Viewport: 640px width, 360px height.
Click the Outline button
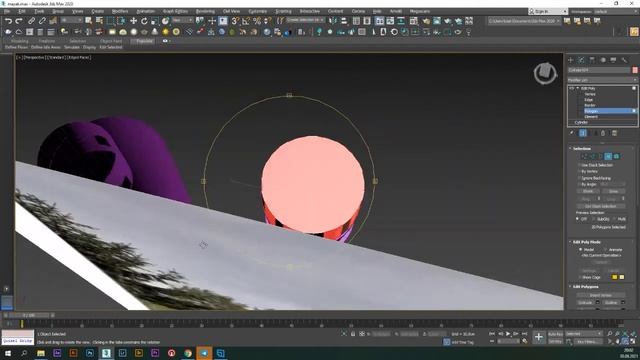click(611, 302)
